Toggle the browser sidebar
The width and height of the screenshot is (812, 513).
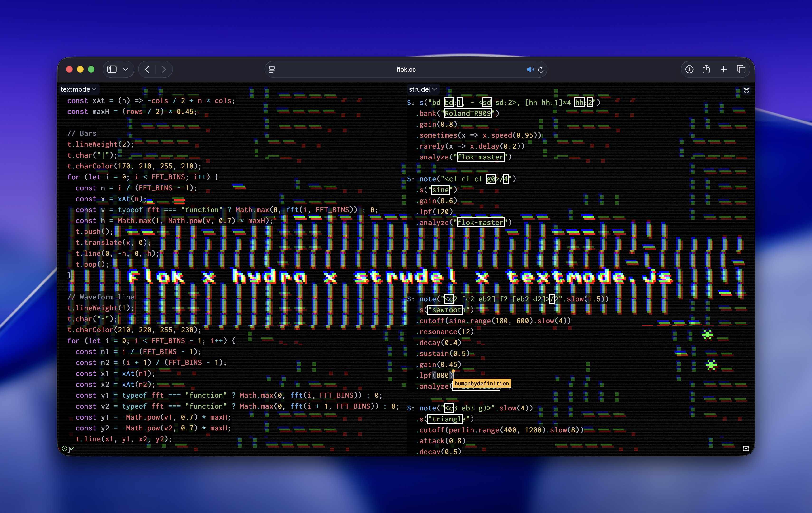112,69
